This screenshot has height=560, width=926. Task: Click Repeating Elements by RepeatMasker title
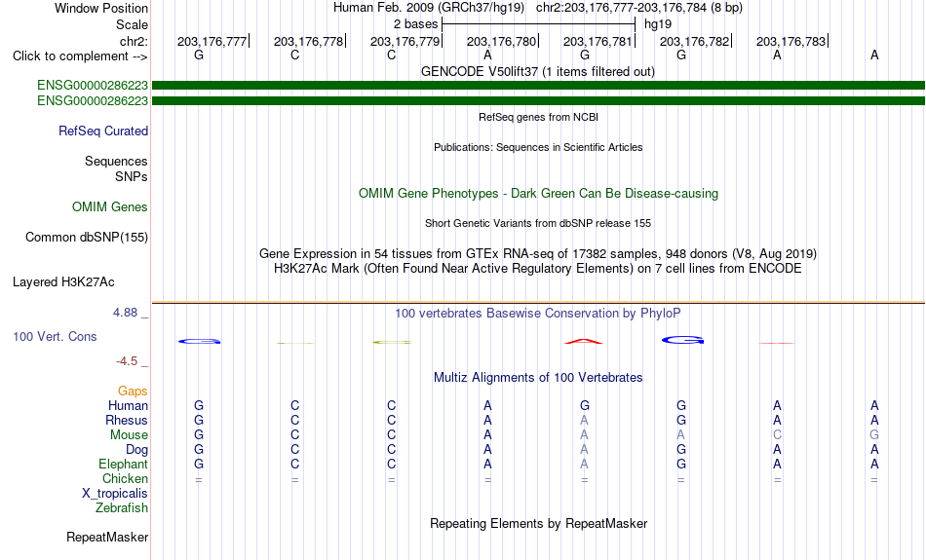(539, 524)
